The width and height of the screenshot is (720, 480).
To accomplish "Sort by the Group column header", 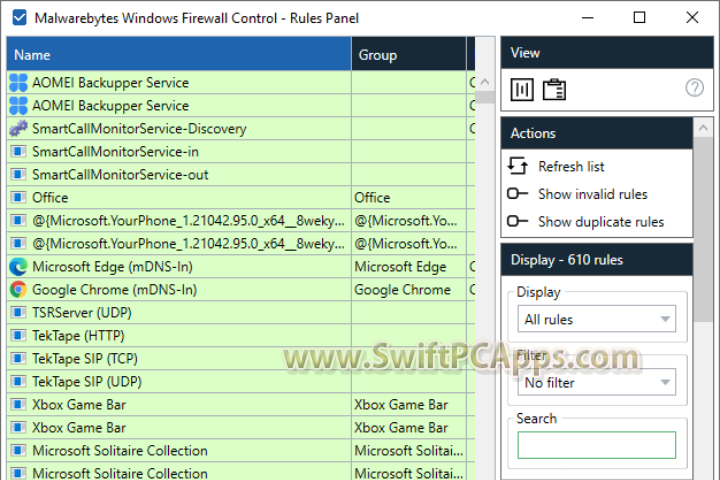I will (409, 54).
